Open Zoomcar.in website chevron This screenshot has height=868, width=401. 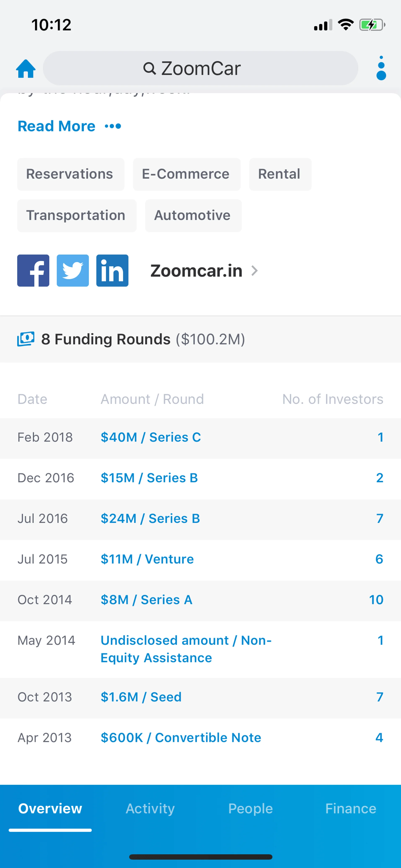click(255, 271)
